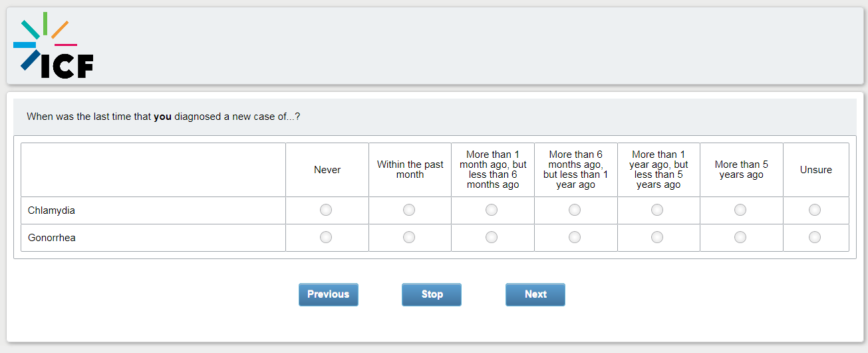The height and width of the screenshot is (353, 868).
Task: Mark Unsure for Chlamydia
Action: [x=815, y=210]
